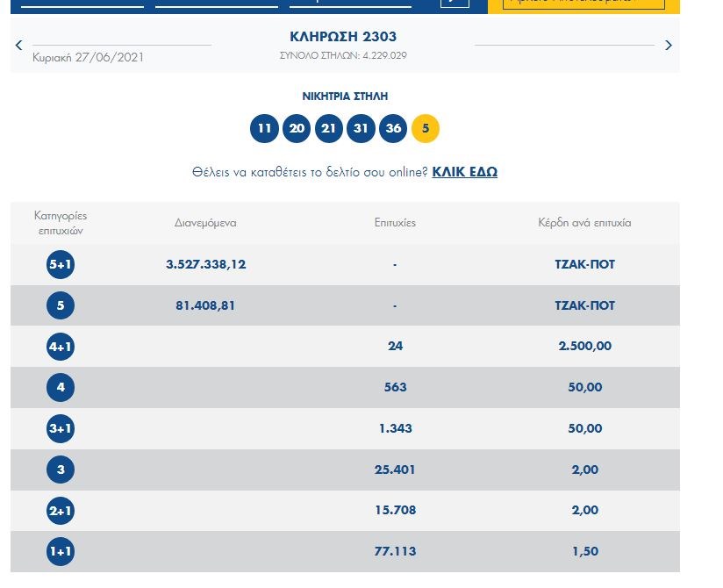The image size is (723, 588).
Task: Click the Διανεμόμενα column header
Action: 205,223
